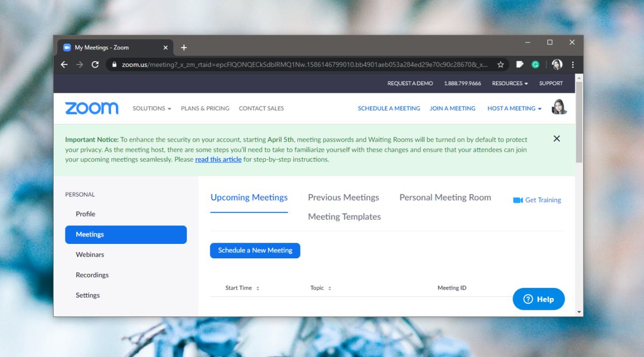Expand the Host a Meeting dropdown
Viewport: 644px width, 357px height.
pos(514,108)
